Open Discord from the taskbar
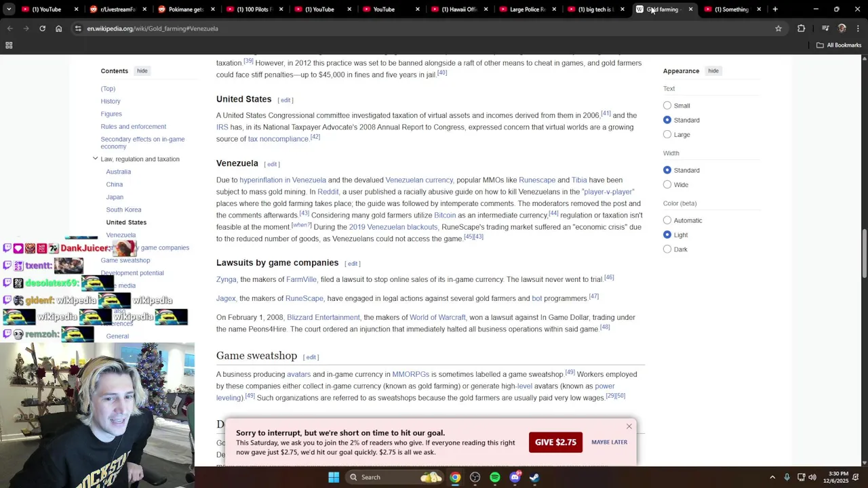868x488 pixels. click(515, 477)
